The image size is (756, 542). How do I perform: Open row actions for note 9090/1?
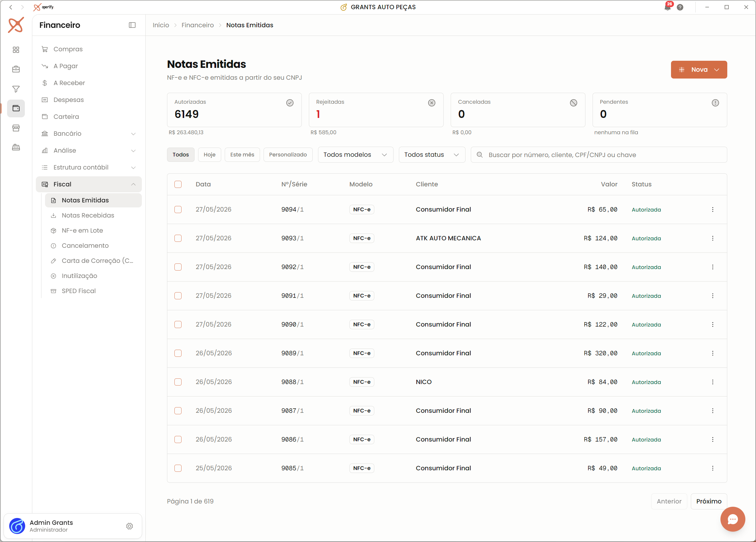tap(713, 324)
